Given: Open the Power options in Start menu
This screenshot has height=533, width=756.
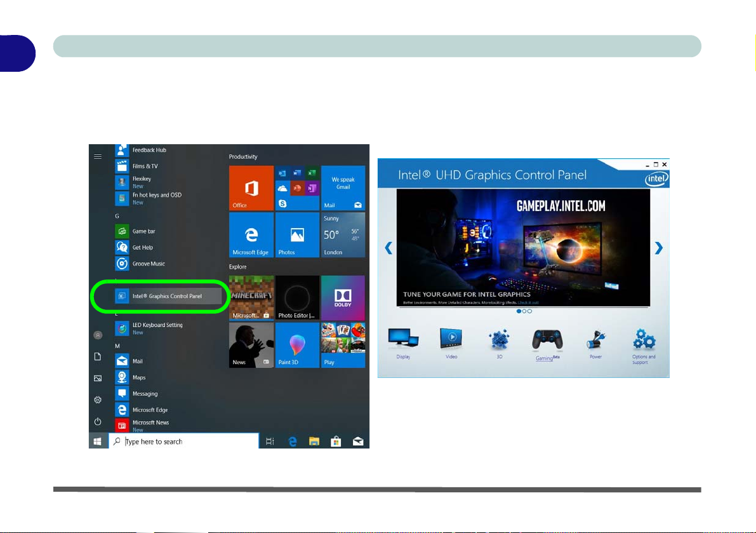Looking at the screenshot, I should [x=98, y=422].
